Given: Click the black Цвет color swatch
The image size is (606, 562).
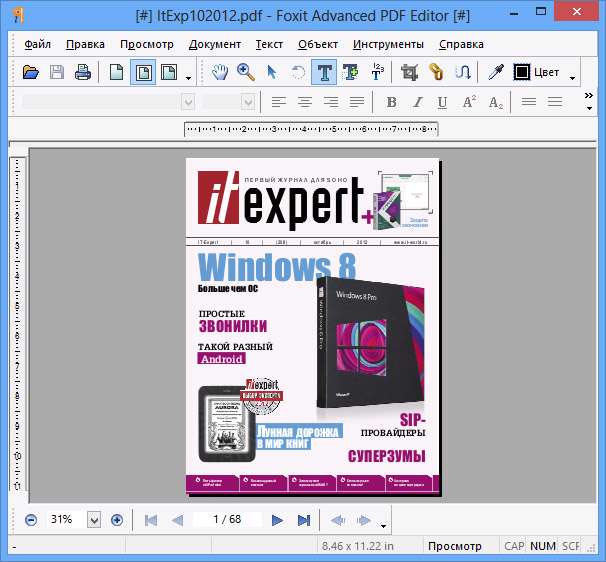Looking at the screenshot, I should (x=522, y=72).
